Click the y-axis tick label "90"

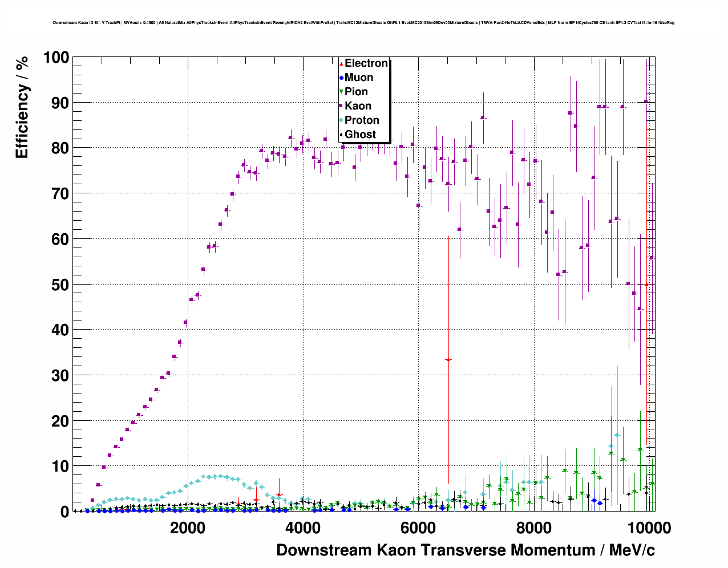click(60, 103)
